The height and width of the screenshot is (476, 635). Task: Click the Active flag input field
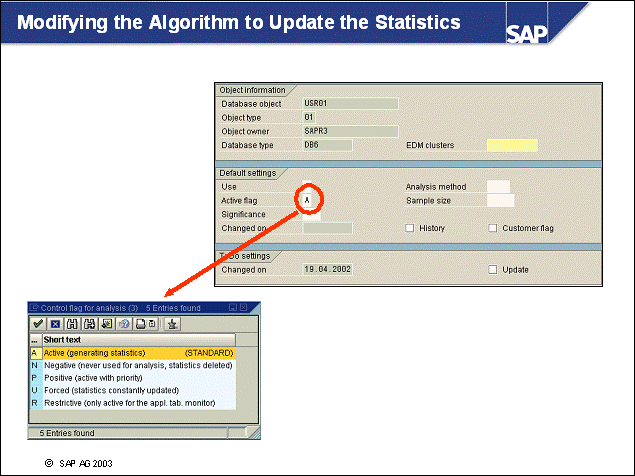pyautogui.click(x=307, y=200)
